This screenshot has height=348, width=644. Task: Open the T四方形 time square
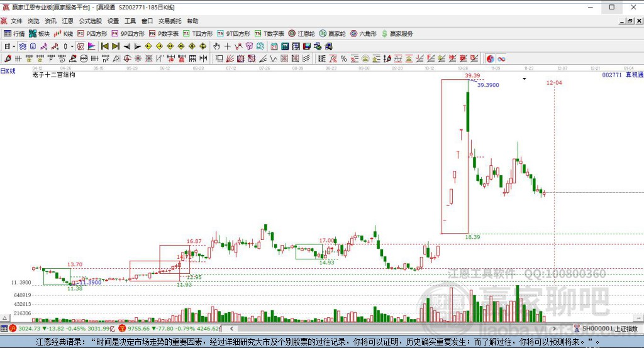[197, 34]
